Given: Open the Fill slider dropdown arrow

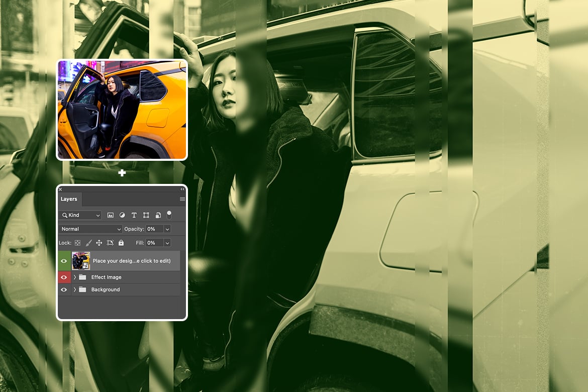Looking at the screenshot, I should 167,243.
